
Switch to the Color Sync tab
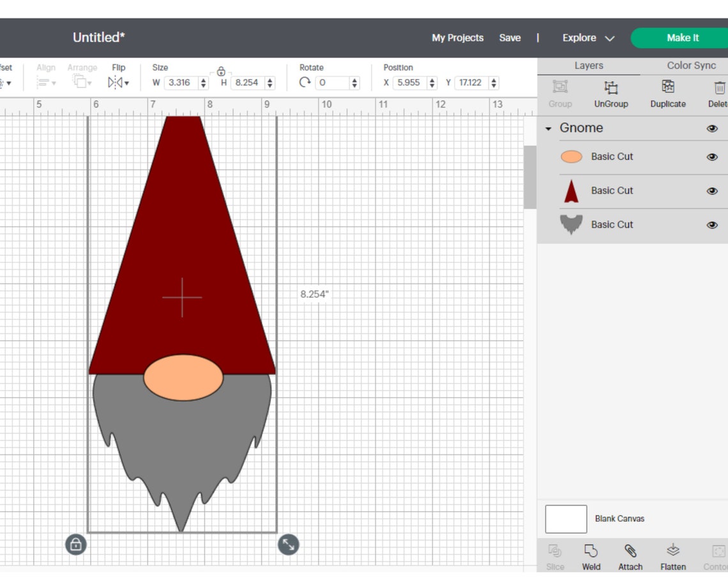(690, 65)
